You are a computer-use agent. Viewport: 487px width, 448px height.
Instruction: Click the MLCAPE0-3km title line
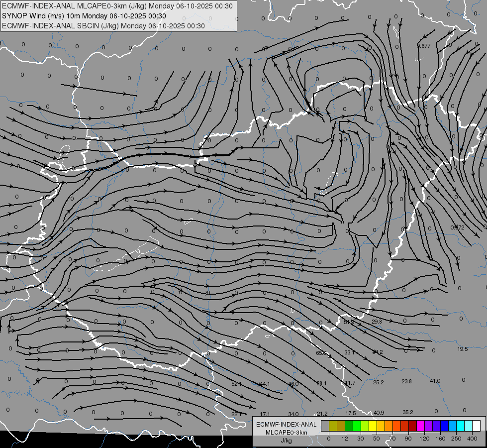click(117, 6)
